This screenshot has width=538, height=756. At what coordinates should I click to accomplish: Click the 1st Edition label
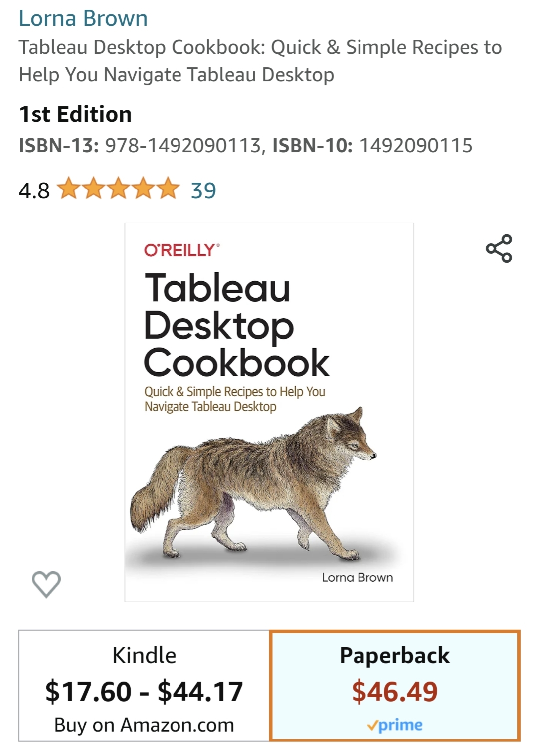(x=75, y=114)
